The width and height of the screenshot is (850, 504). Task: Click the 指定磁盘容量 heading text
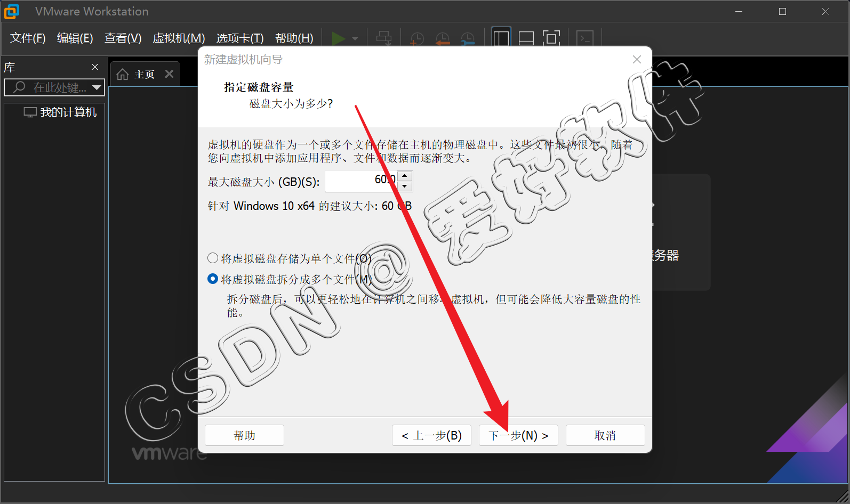[x=259, y=87]
